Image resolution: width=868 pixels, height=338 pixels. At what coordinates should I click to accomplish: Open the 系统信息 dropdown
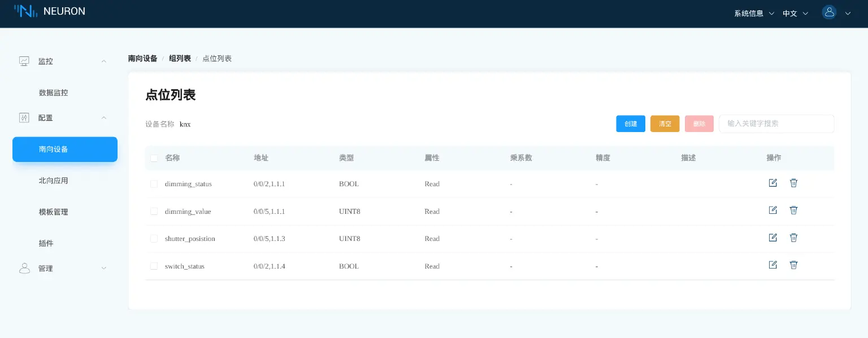point(748,13)
